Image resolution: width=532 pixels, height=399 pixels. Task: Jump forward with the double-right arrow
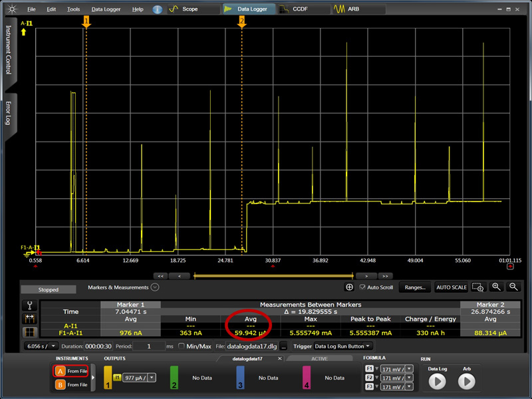coord(385,276)
